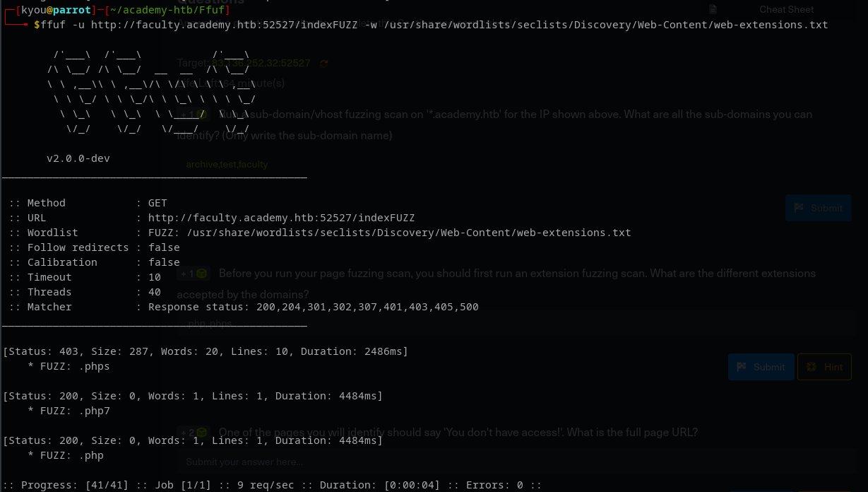The width and height of the screenshot is (868, 492).
Task: Click the ~/academy-htb/Ffuf path in the prompt
Action: tap(163, 10)
